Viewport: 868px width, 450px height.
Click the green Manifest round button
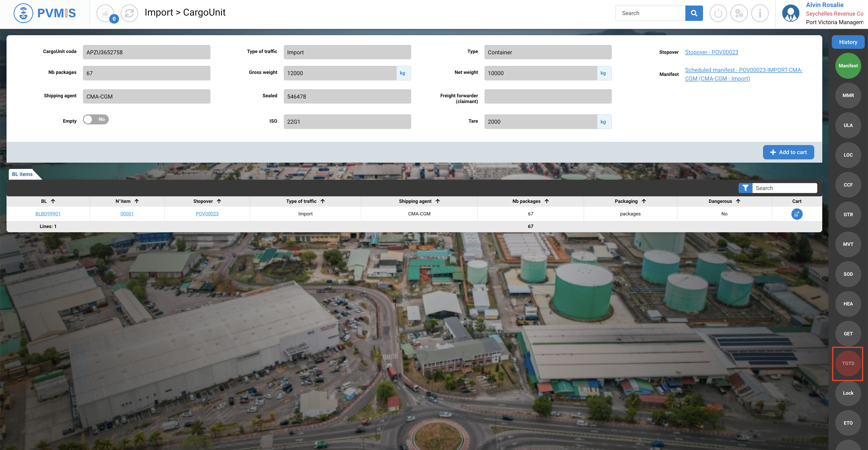tap(848, 66)
